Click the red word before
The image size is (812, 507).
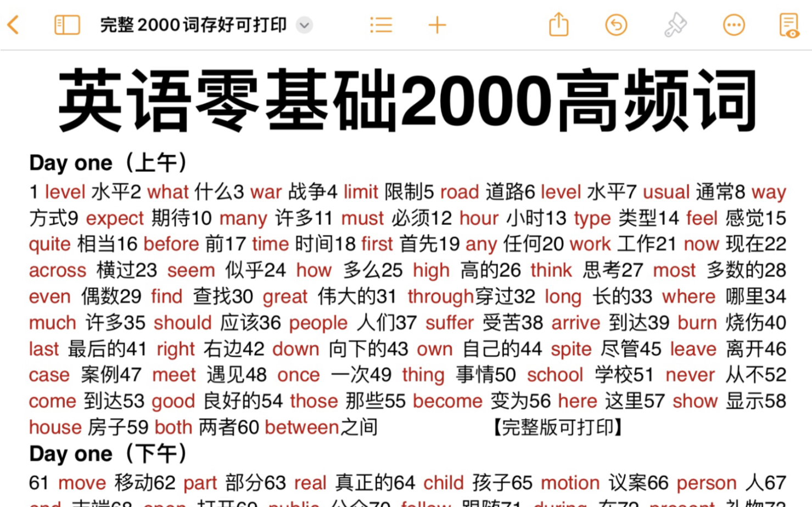171,244
